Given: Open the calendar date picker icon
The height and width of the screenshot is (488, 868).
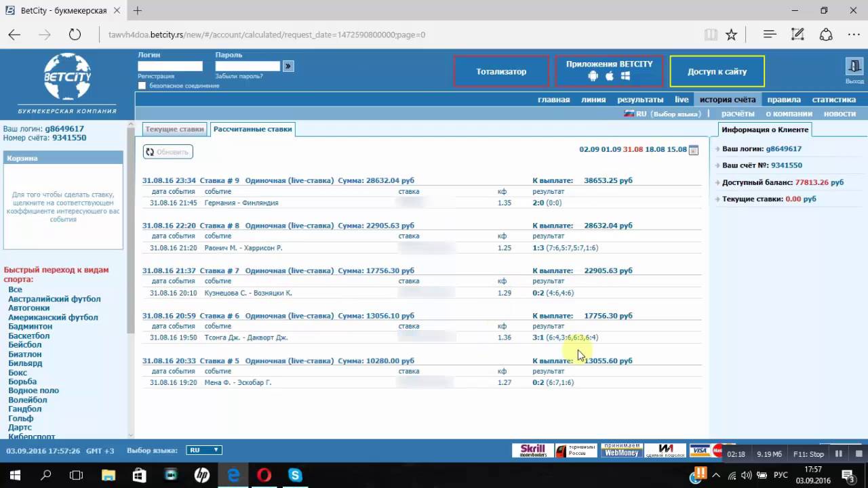Looking at the screenshot, I should (x=693, y=150).
